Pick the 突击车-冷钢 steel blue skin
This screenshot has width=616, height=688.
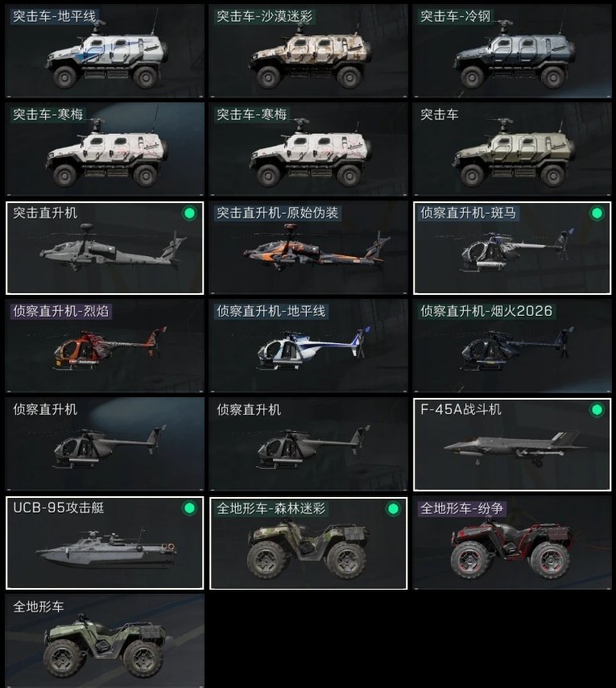pos(512,52)
